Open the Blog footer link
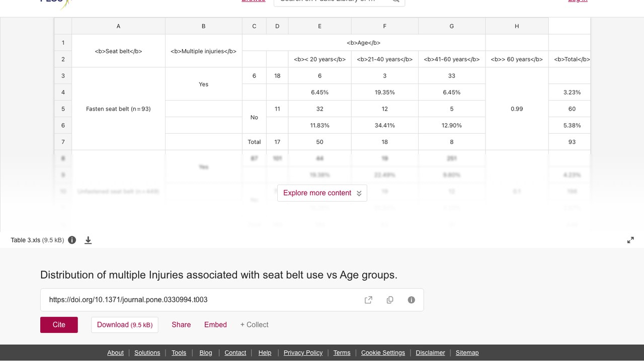Screen dimensions: 644x362 206,353
